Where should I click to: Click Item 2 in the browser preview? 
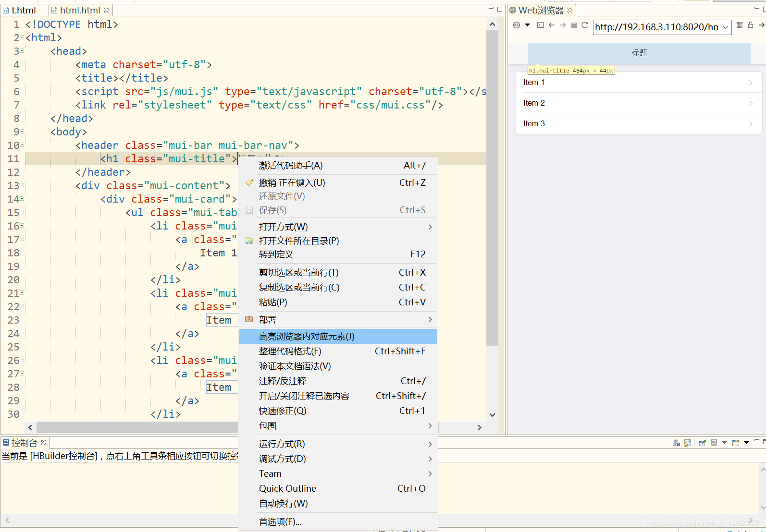point(639,103)
